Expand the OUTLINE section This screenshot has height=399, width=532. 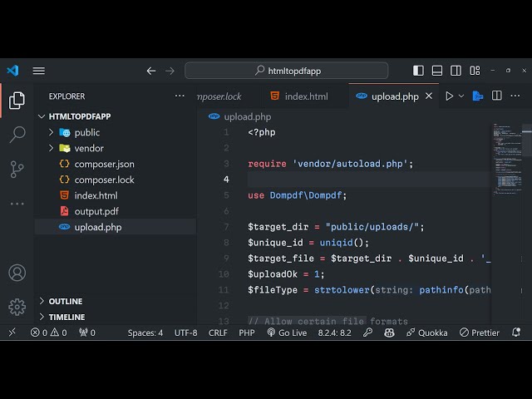(65, 301)
